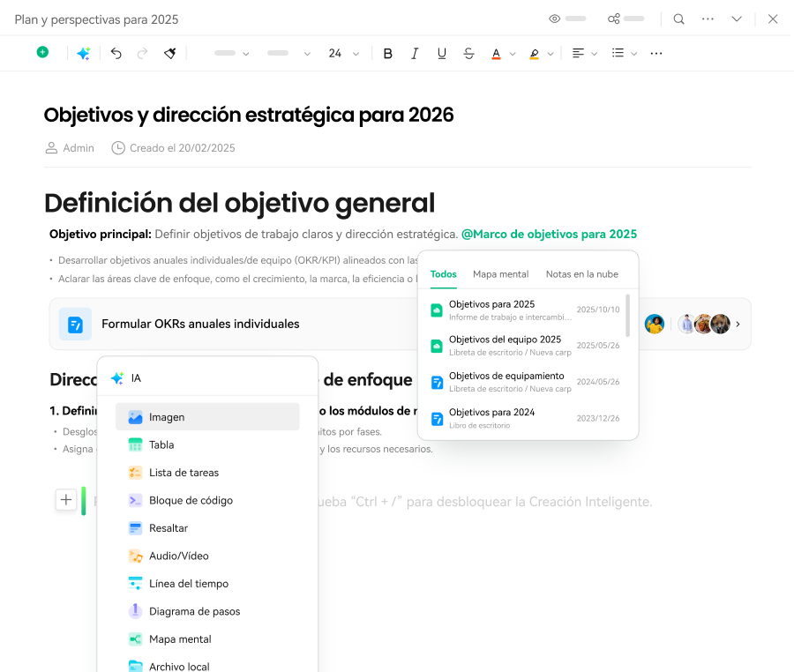Toggle italic text formatting

pyautogui.click(x=415, y=53)
